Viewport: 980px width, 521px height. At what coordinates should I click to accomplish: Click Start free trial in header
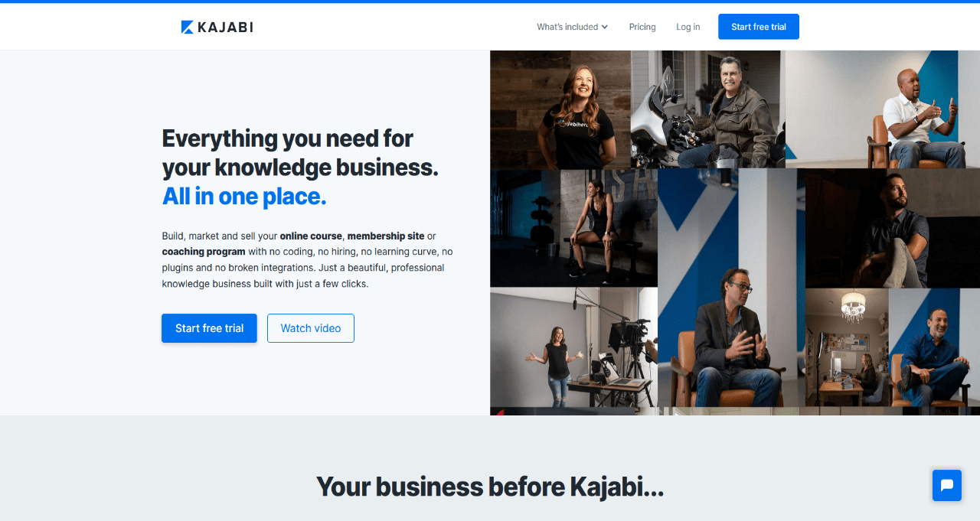pyautogui.click(x=759, y=27)
